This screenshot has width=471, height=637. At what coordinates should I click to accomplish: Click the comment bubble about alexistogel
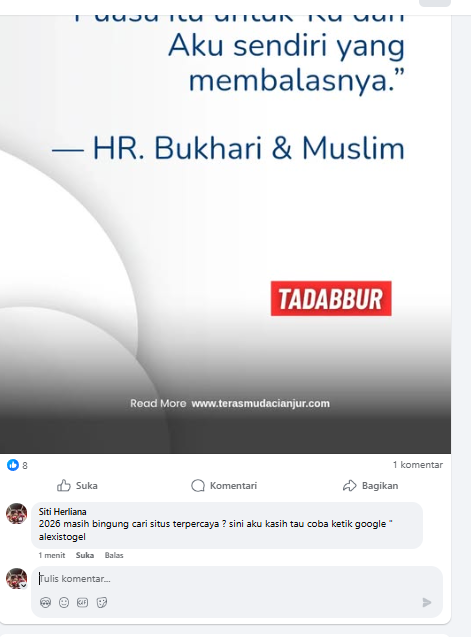click(227, 525)
